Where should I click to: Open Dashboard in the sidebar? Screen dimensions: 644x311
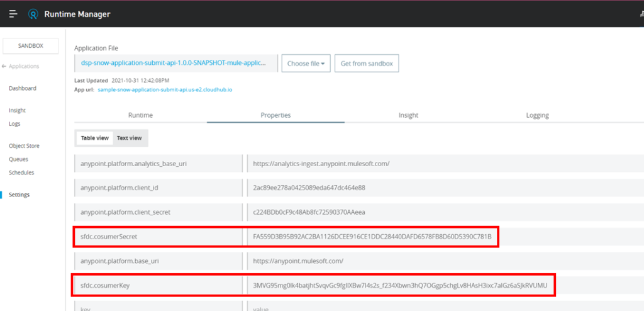click(x=22, y=88)
